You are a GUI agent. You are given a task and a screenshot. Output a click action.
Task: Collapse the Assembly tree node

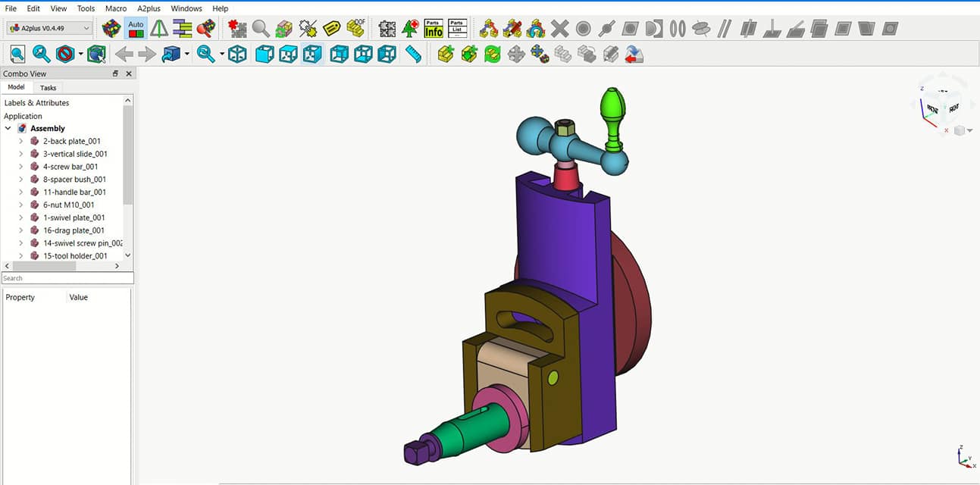pyautogui.click(x=8, y=129)
